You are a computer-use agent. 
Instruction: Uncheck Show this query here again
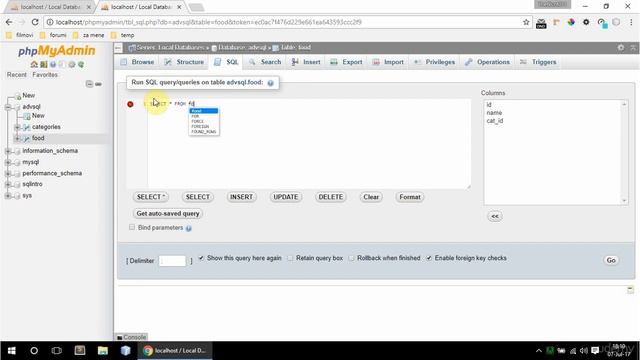[201, 258]
